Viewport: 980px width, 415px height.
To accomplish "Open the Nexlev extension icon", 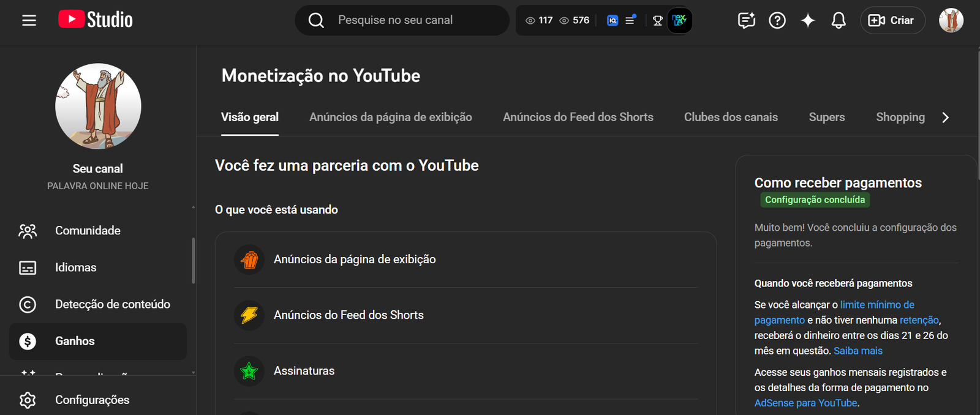I will (x=679, y=20).
